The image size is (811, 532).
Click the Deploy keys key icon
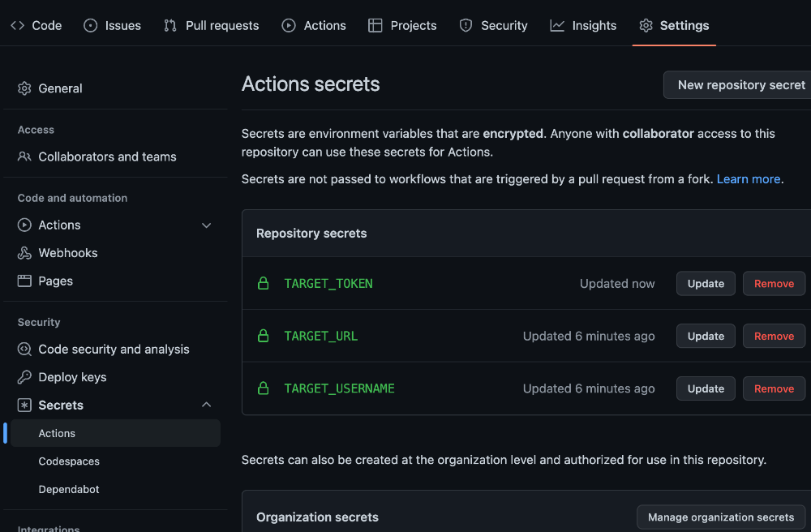[x=24, y=377]
